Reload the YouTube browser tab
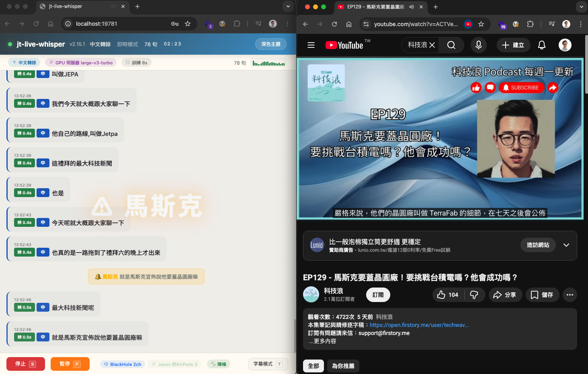 coord(334,24)
